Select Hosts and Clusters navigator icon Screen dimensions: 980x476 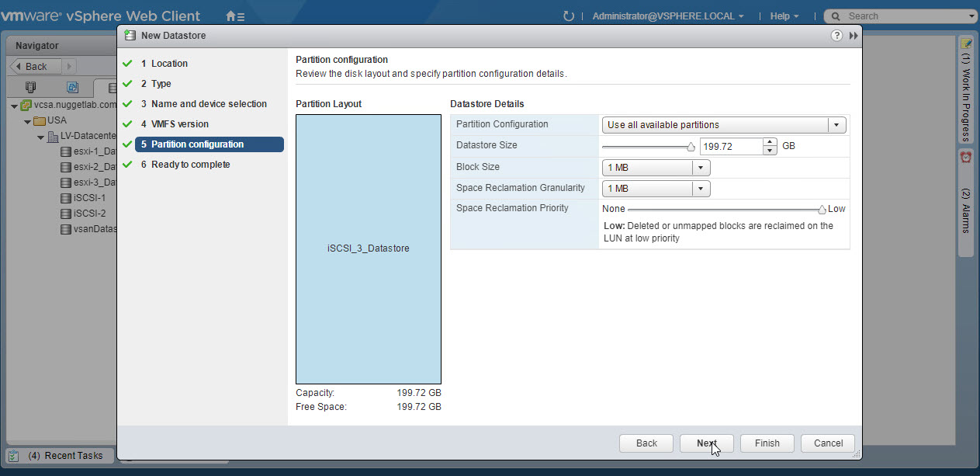(31, 88)
